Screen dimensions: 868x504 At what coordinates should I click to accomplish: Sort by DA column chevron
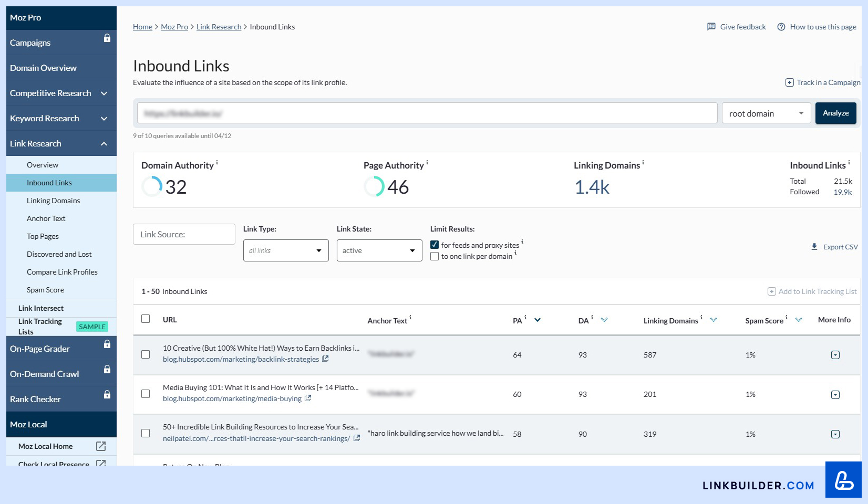point(604,320)
